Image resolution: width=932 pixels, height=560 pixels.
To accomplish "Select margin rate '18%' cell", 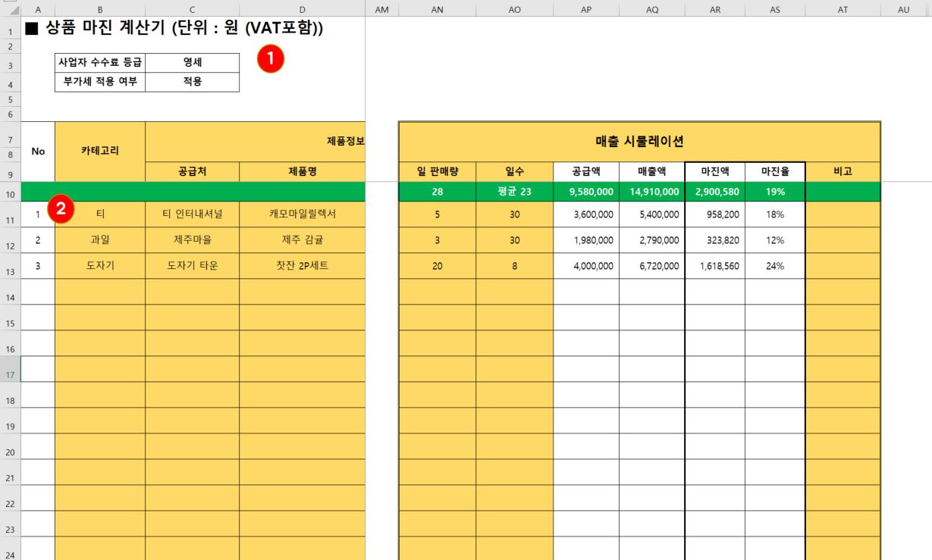I will (x=775, y=214).
